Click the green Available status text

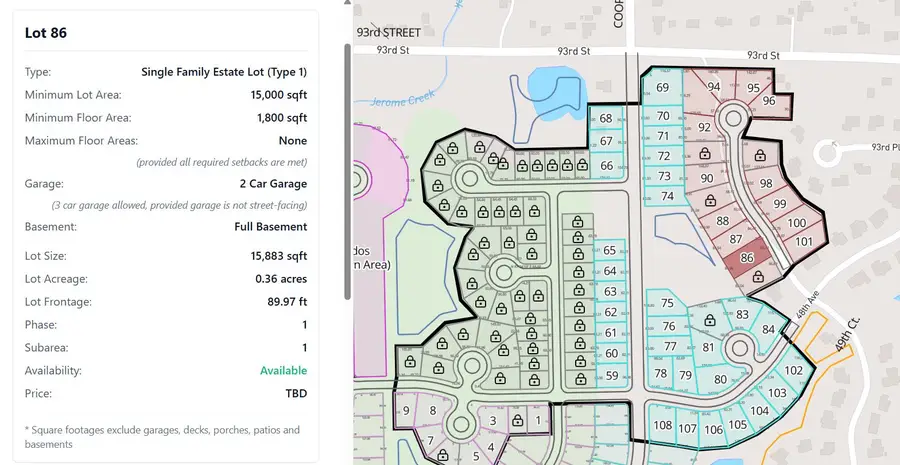[283, 371]
